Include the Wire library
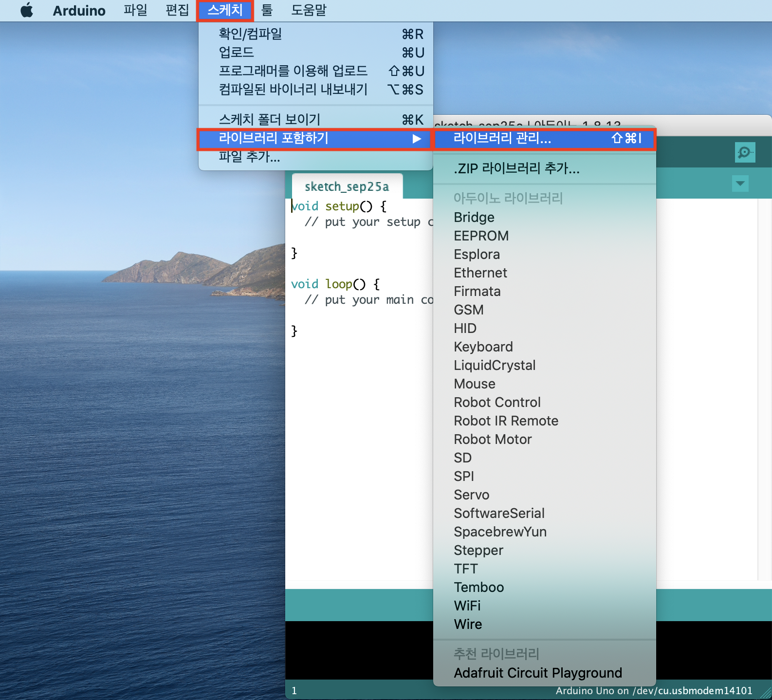 (x=545, y=625)
